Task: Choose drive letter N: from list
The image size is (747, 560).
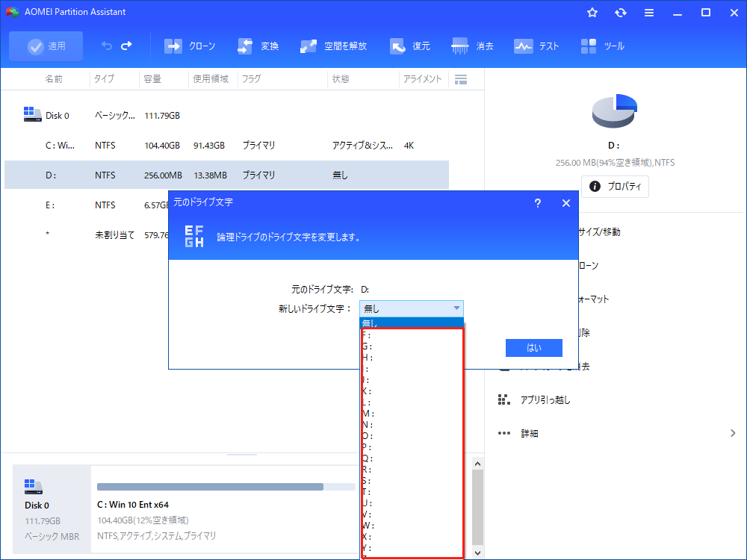Action: point(412,425)
